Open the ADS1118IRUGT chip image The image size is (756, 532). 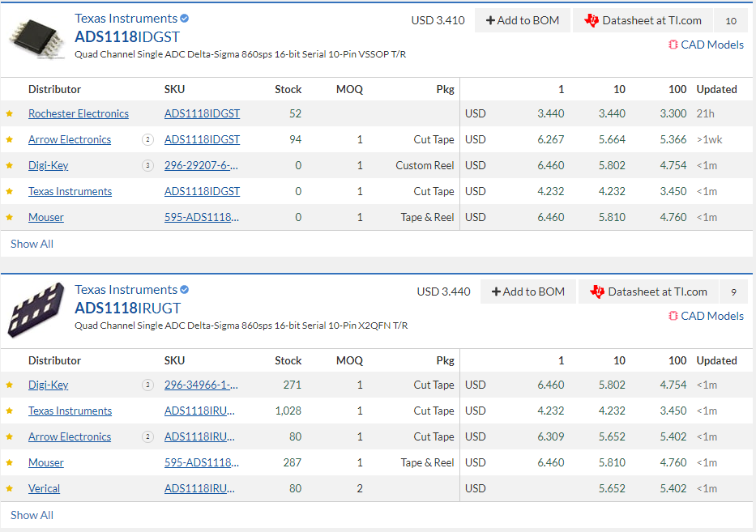coord(36,309)
